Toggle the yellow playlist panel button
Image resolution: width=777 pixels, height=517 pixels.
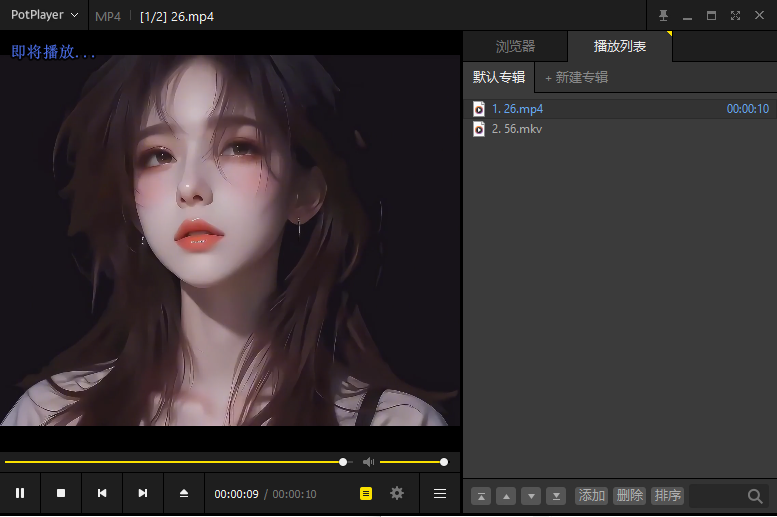click(366, 494)
